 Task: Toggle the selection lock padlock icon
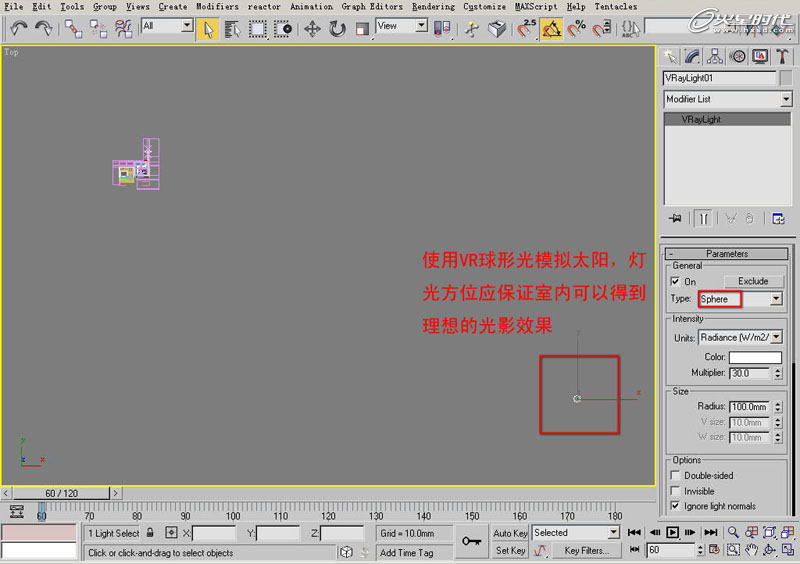point(150,532)
